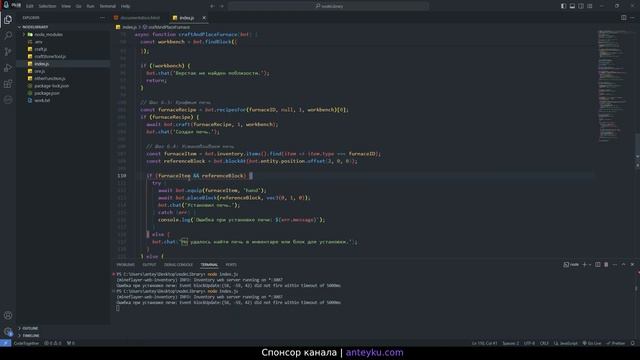Image resolution: width=640 pixels, height=360 pixels.
Task: Open the Explorer view in activity bar
Action: [x=8, y=19]
